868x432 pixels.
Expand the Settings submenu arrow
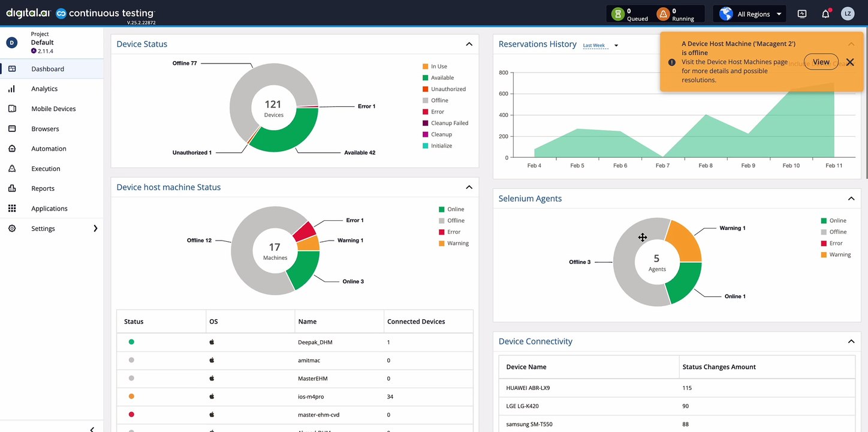click(x=95, y=229)
